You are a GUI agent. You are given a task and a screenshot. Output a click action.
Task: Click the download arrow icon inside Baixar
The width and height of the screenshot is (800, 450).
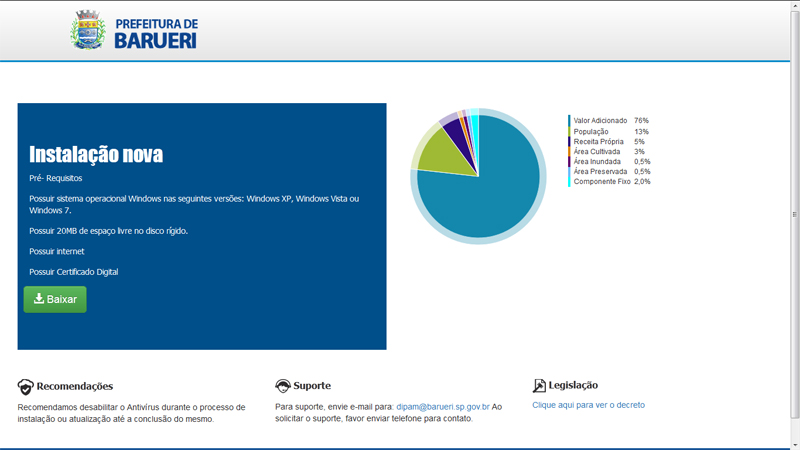pos(39,299)
